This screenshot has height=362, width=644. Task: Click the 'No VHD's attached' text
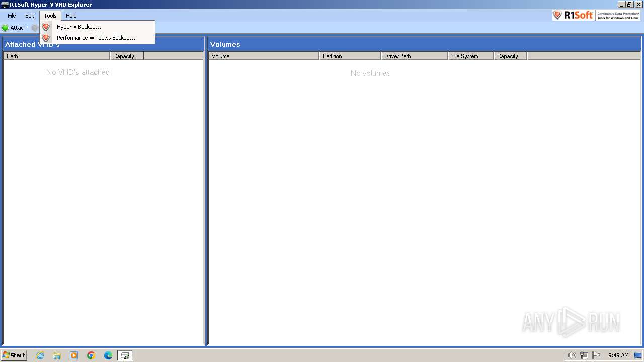click(78, 72)
